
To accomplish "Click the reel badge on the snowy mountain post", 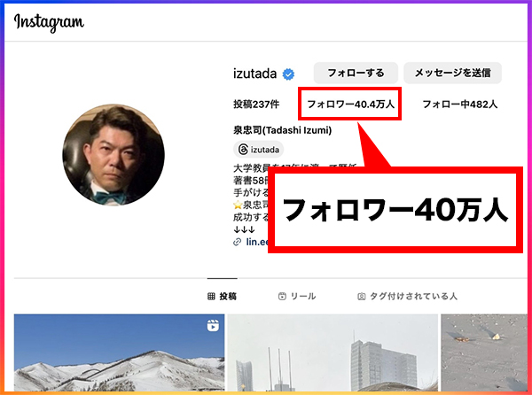I will tap(213, 326).
